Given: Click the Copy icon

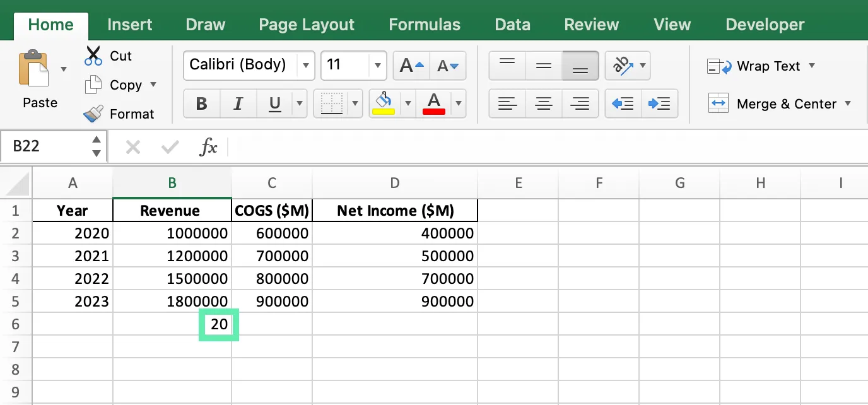Looking at the screenshot, I should pos(93,85).
